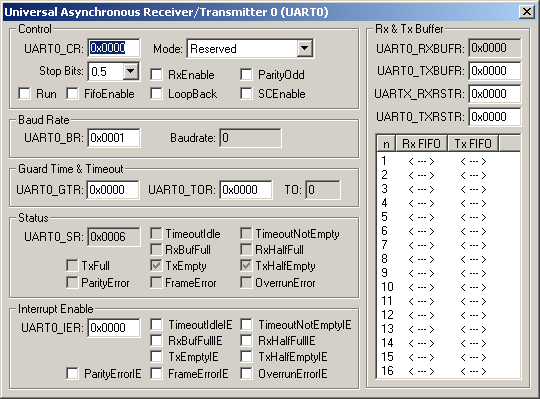Enable the TxEmptyIE interrupt checkbox
The height and width of the screenshot is (399, 540).
(x=156, y=357)
